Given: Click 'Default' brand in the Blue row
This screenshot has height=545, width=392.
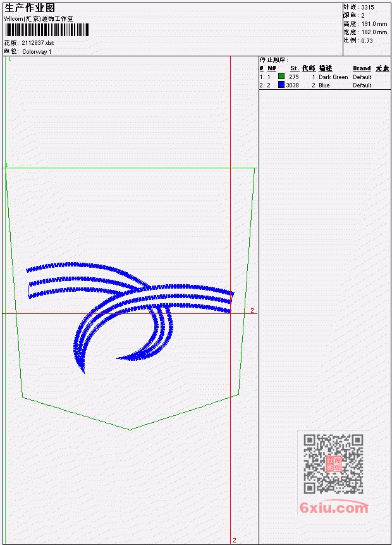Looking at the screenshot, I should tap(362, 85).
